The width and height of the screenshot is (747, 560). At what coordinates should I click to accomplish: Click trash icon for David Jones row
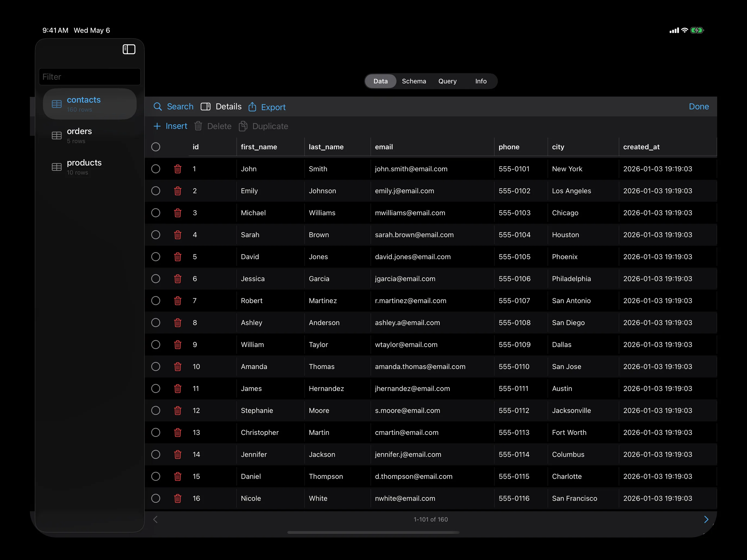[178, 257]
